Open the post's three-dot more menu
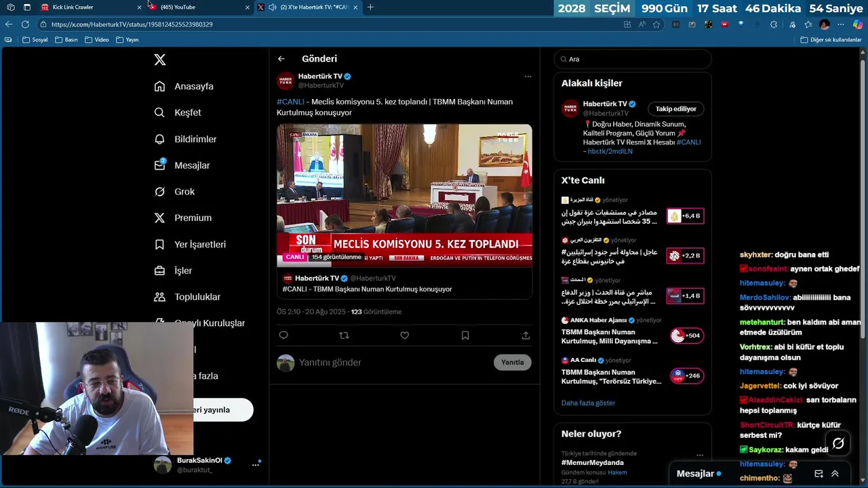868x488 pixels. pyautogui.click(x=528, y=77)
